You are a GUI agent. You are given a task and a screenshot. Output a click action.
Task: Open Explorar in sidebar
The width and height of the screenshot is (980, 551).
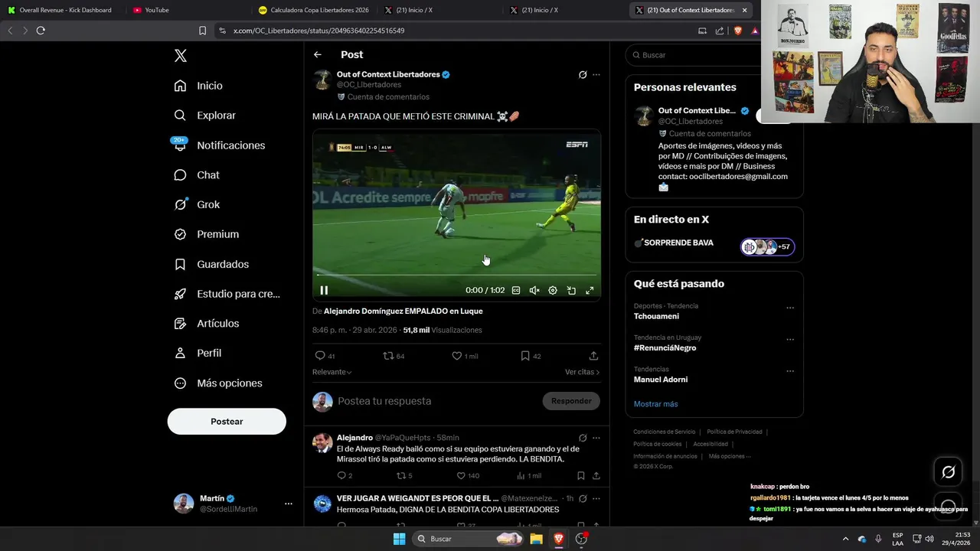[x=204, y=116]
